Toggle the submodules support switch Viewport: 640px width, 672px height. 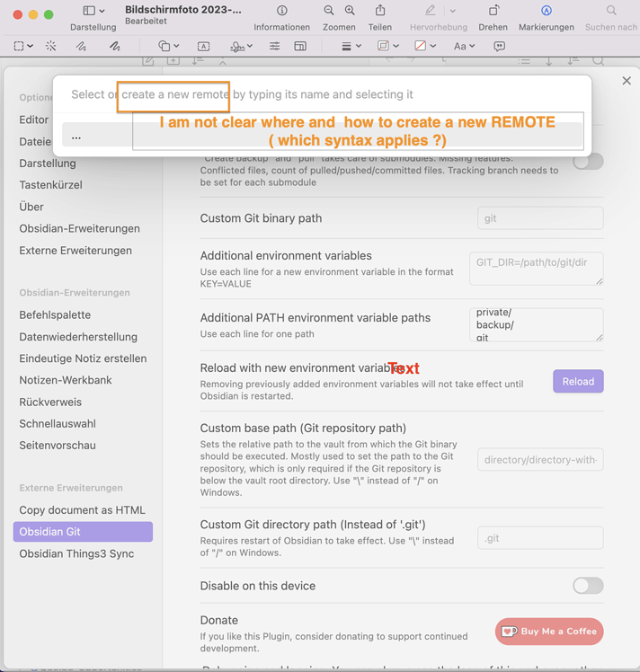(x=588, y=162)
